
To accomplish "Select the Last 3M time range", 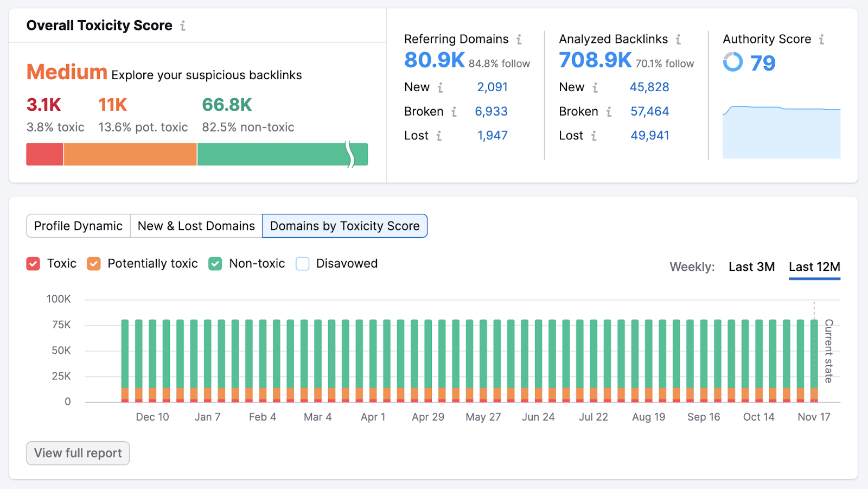I will (x=751, y=266).
